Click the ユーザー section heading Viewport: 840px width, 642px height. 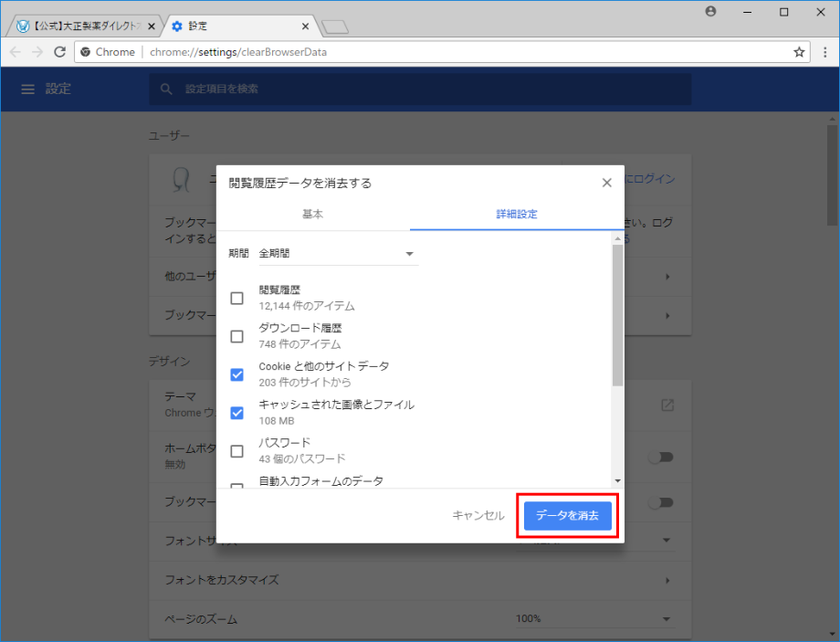click(169, 136)
